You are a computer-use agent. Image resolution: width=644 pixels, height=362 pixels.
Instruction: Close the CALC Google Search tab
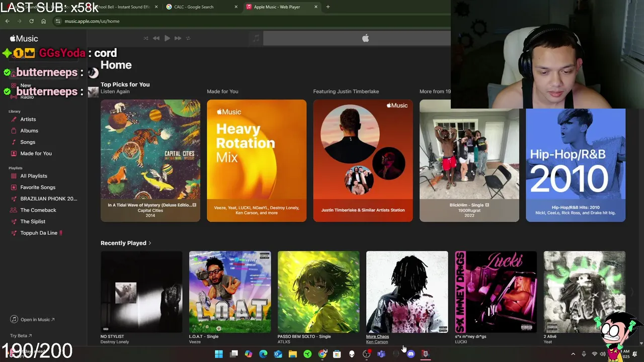coord(235,7)
